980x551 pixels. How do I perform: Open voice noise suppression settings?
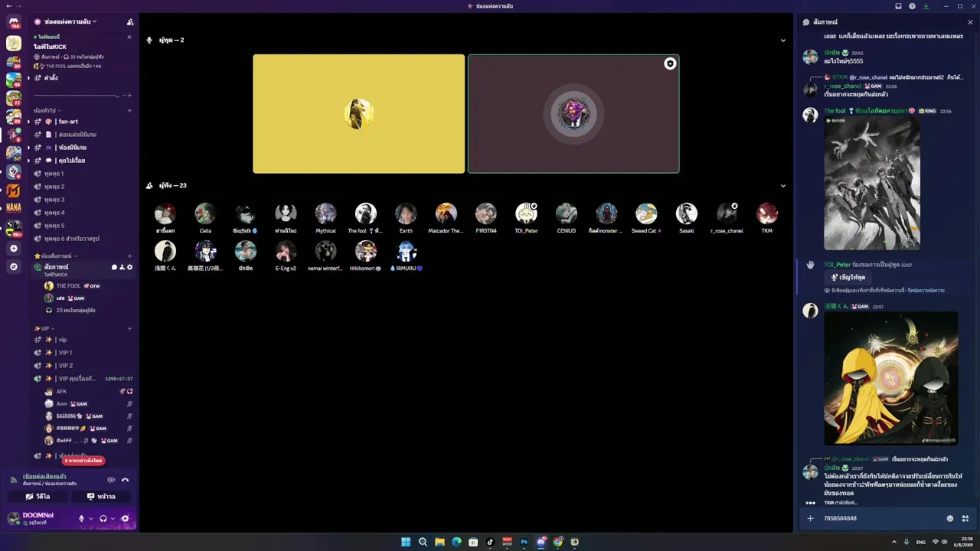[x=111, y=480]
